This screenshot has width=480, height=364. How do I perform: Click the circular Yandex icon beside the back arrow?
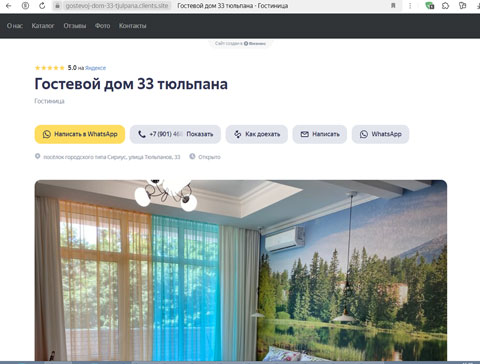click(x=25, y=6)
